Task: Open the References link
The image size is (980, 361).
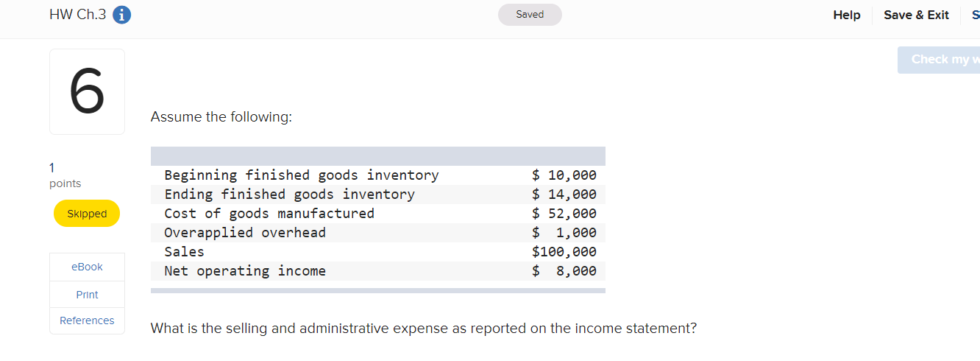Action: [x=87, y=320]
